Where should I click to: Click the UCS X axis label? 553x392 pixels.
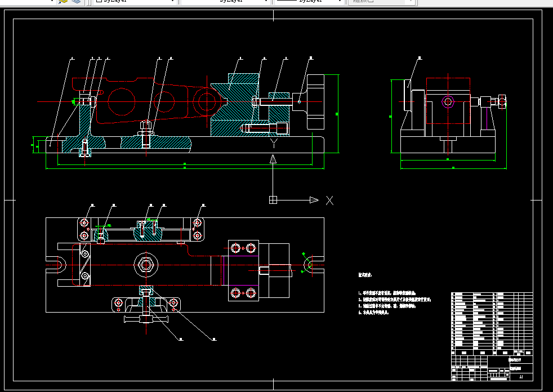(329, 201)
